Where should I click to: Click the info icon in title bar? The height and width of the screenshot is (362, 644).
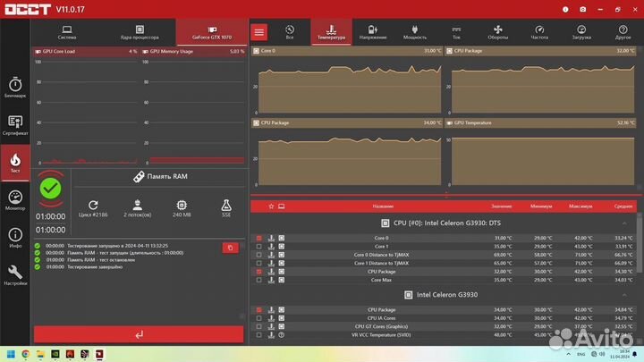coord(565,10)
